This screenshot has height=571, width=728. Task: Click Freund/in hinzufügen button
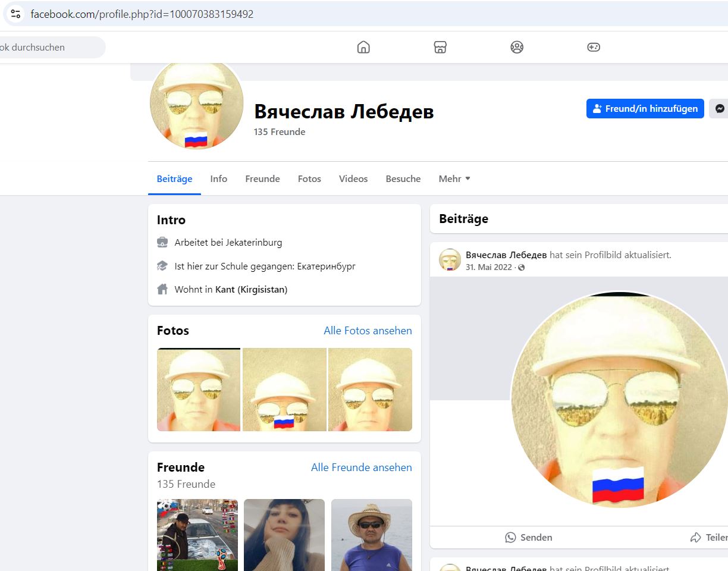[645, 109]
